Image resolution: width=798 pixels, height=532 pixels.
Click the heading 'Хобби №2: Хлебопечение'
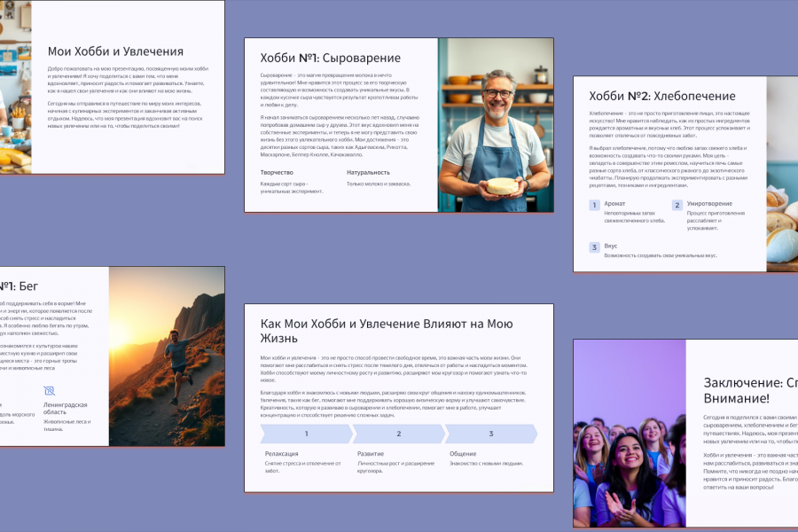point(662,97)
